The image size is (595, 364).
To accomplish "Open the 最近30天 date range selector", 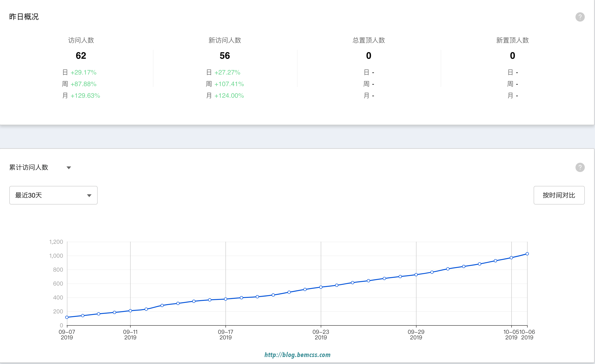I will click(53, 195).
